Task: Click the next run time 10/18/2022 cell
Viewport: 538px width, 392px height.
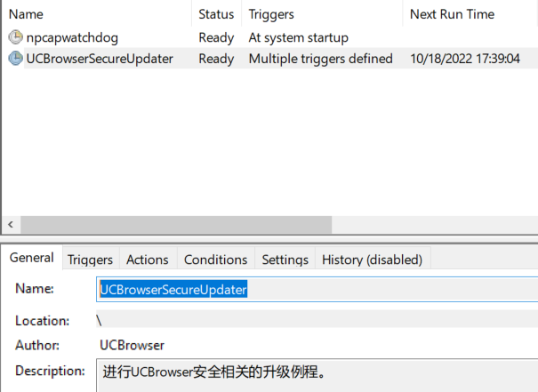Action: (x=465, y=59)
